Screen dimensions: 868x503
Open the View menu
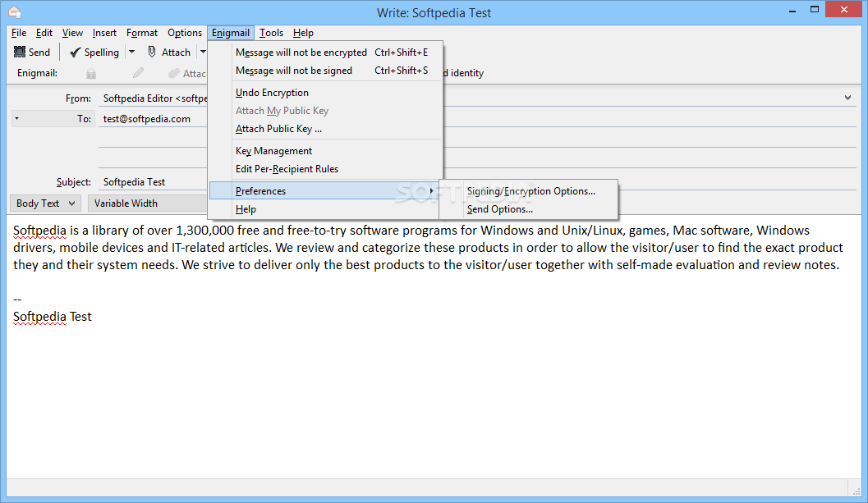tap(72, 33)
